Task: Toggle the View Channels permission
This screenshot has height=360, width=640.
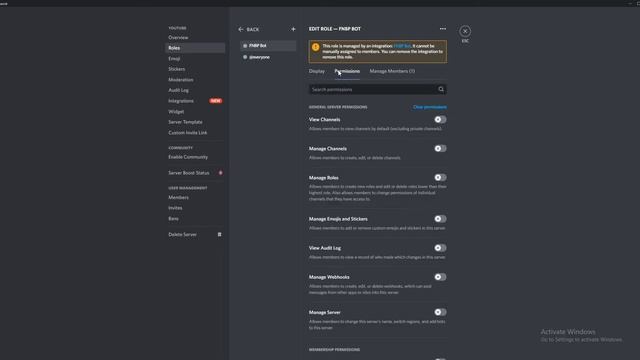Action: coord(440,120)
